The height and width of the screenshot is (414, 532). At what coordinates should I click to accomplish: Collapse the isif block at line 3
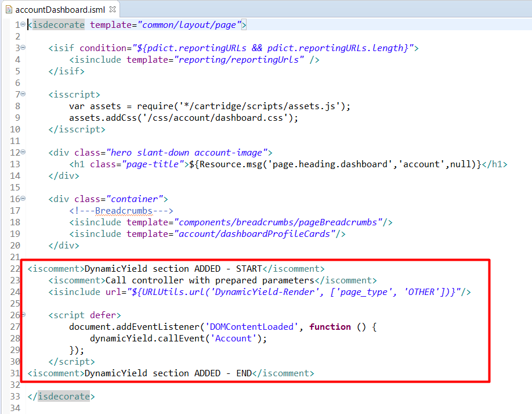pyautogui.click(x=23, y=48)
